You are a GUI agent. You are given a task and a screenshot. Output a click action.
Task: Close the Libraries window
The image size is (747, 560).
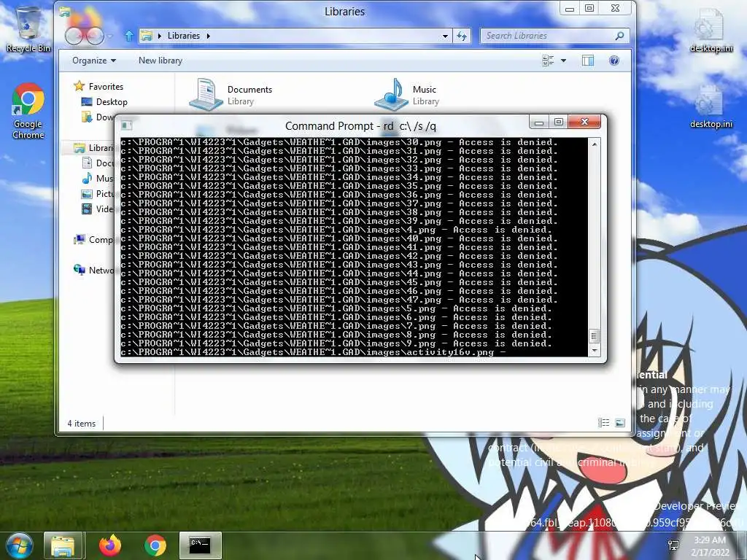click(x=615, y=9)
